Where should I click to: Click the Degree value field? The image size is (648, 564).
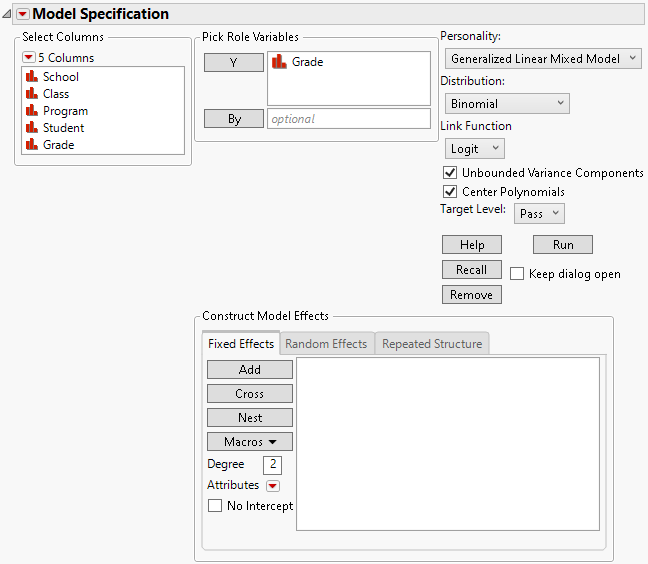click(x=273, y=465)
